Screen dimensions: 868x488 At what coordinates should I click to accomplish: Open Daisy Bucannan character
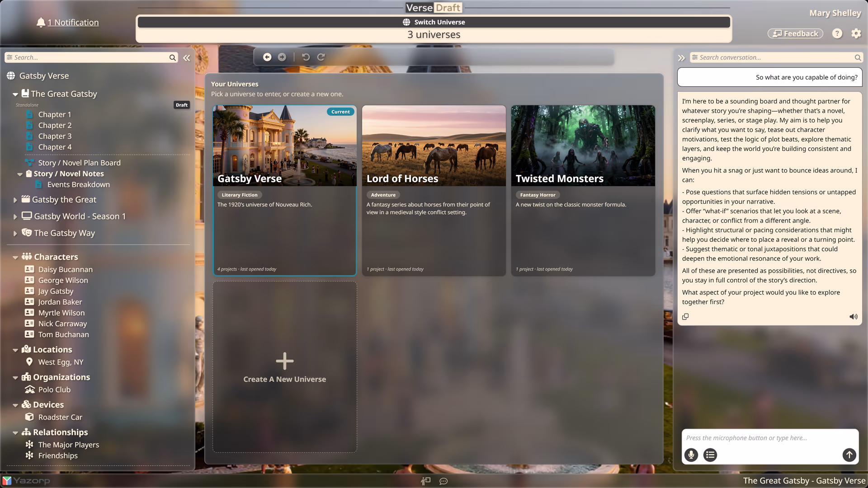click(x=65, y=269)
